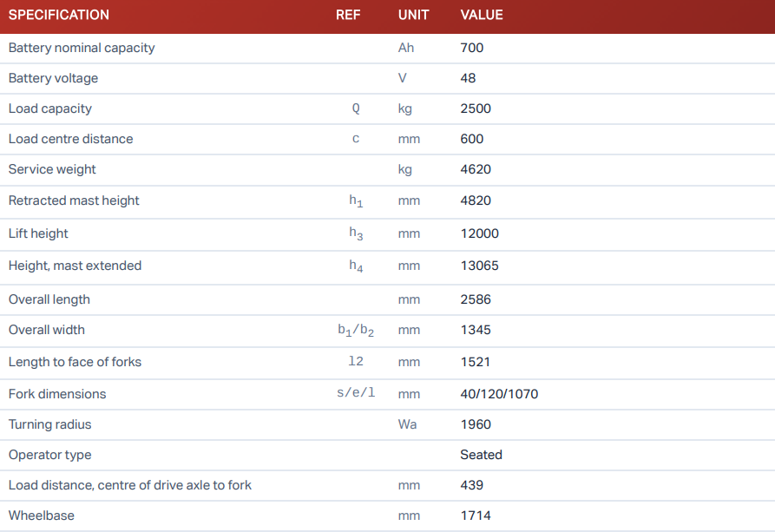This screenshot has height=532, width=775.
Task: Click the Seated operator type value
Action: 481,455
